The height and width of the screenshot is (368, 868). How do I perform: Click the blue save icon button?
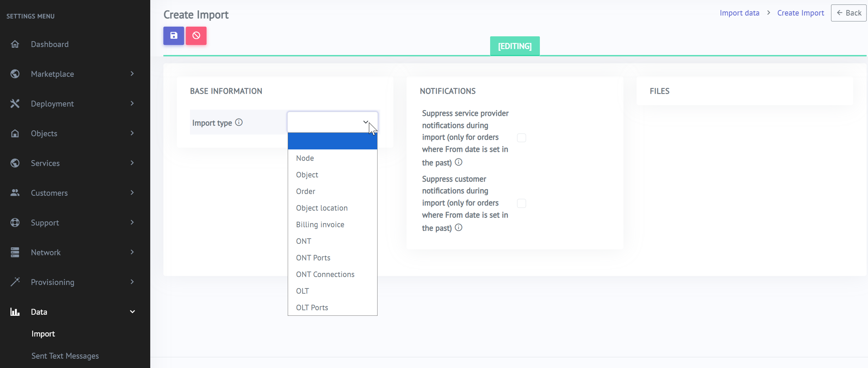tap(173, 36)
